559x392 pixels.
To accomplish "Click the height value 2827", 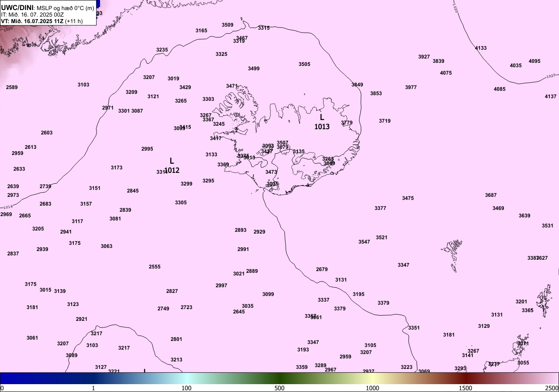I will tap(172, 291).
